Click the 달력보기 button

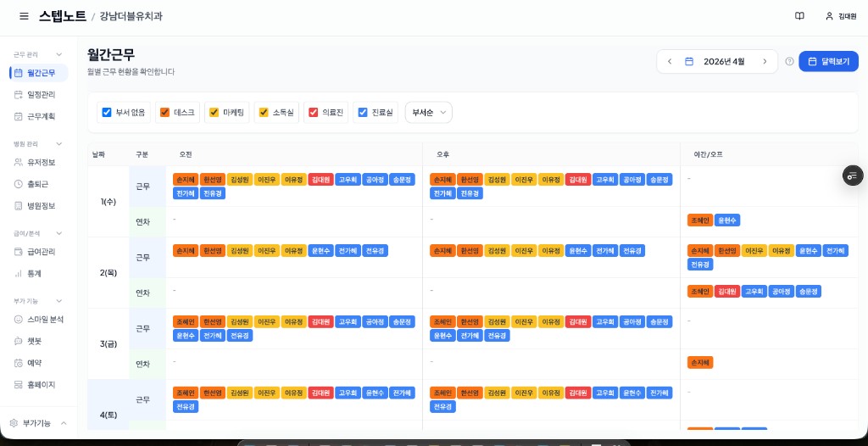[829, 62]
